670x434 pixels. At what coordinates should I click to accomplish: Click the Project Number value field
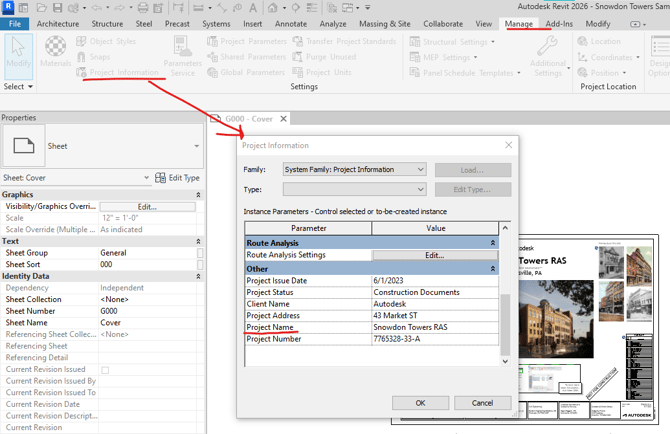(435, 339)
